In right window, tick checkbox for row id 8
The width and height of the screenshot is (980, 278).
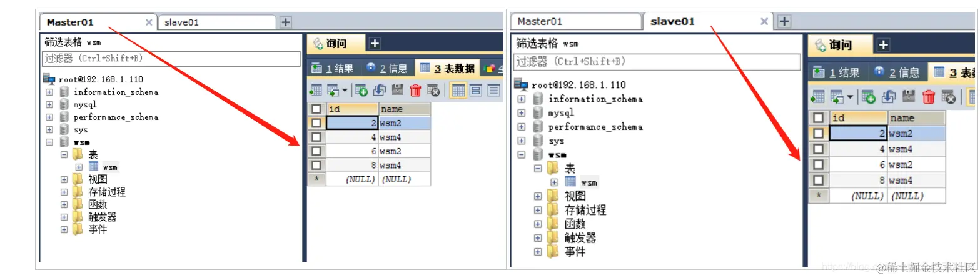tap(818, 181)
